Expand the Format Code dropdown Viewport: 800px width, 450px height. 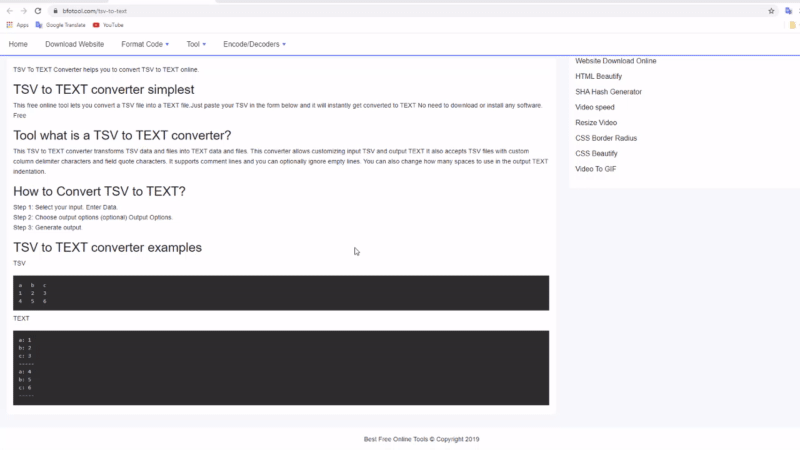(x=145, y=44)
